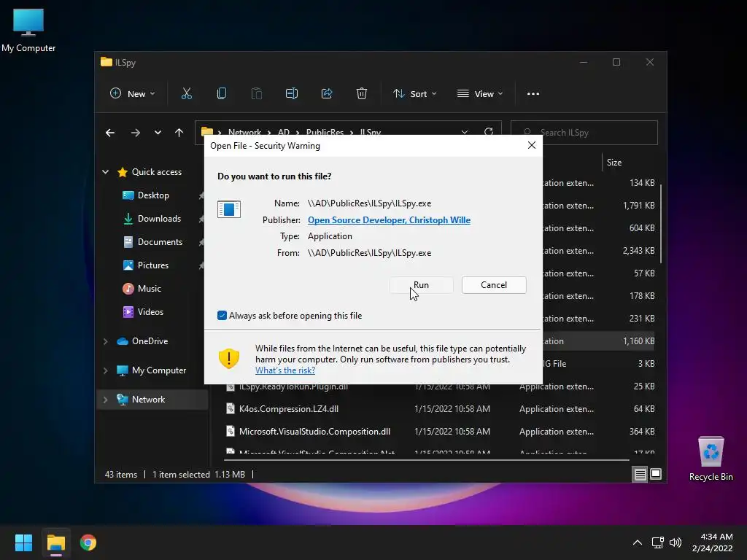Click the Cancel button
747x560 pixels.
[494, 285]
